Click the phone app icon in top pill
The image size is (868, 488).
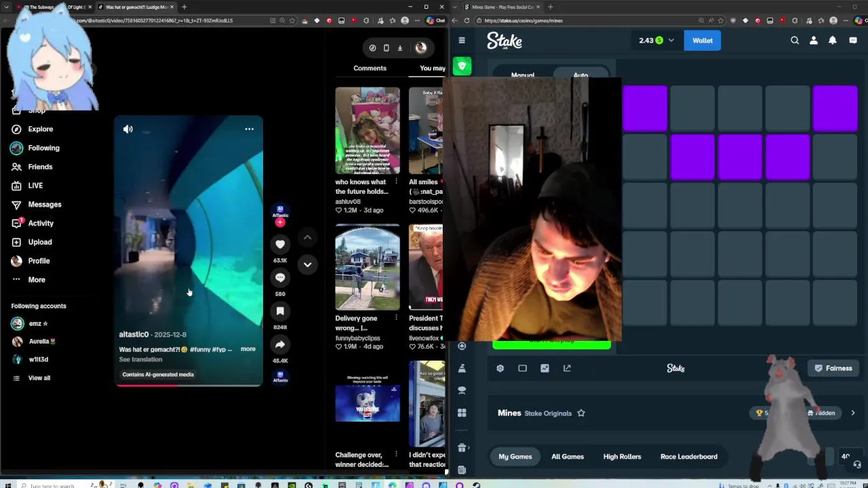click(386, 48)
